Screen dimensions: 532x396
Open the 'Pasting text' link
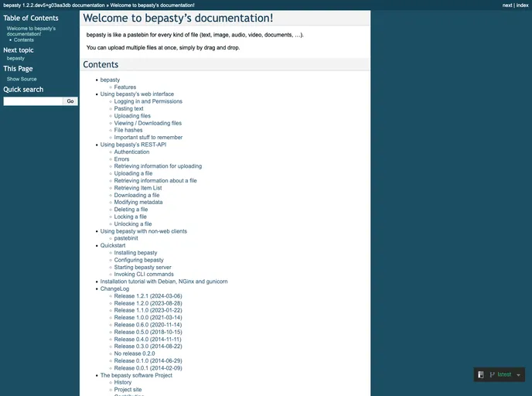128,108
